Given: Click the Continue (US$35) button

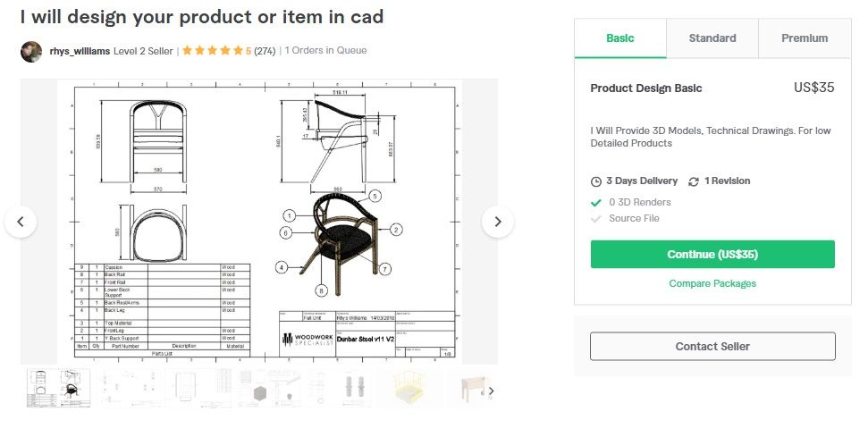Looking at the screenshot, I should (712, 255).
